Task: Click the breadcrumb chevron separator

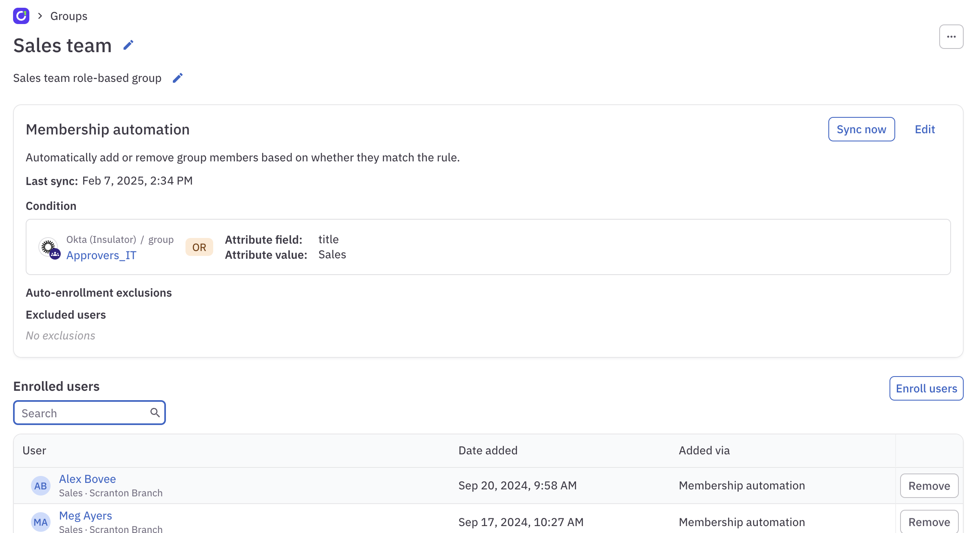Action: [x=40, y=16]
